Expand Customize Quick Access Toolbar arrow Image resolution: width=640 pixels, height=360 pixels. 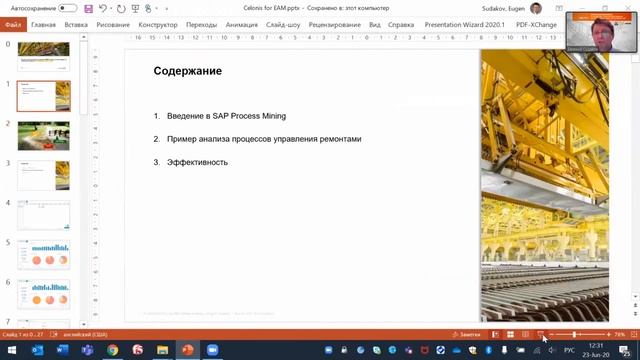point(167,8)
